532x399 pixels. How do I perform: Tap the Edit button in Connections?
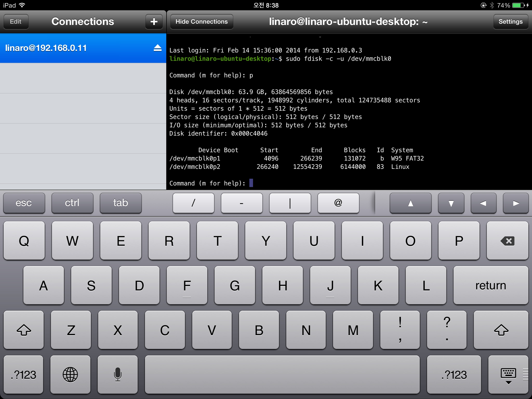click(x=16, y=22)
